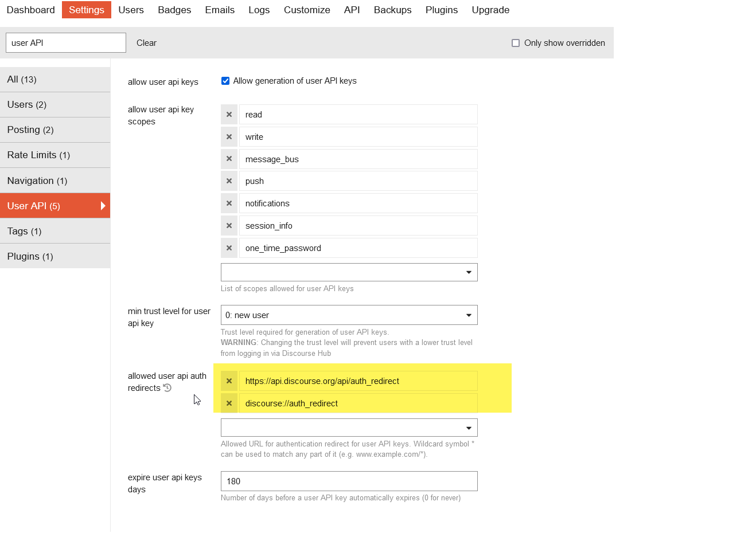The height and width of the screenshot is (533, 756).
Task: Clear the settings search filter
Action: pyautogui.click(x=146, y=43)
